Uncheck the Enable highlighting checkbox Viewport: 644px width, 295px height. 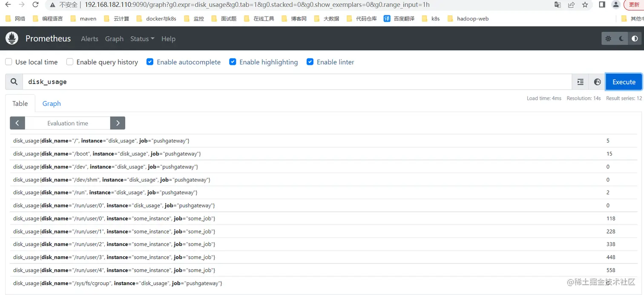(233, 62)
